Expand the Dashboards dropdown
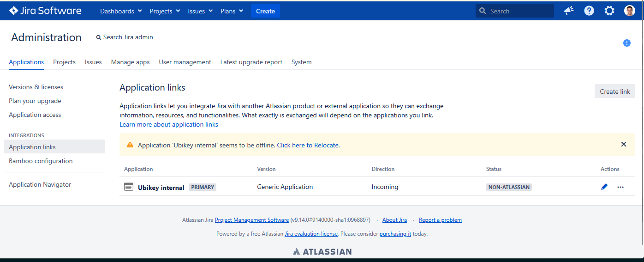 [121, 11]
